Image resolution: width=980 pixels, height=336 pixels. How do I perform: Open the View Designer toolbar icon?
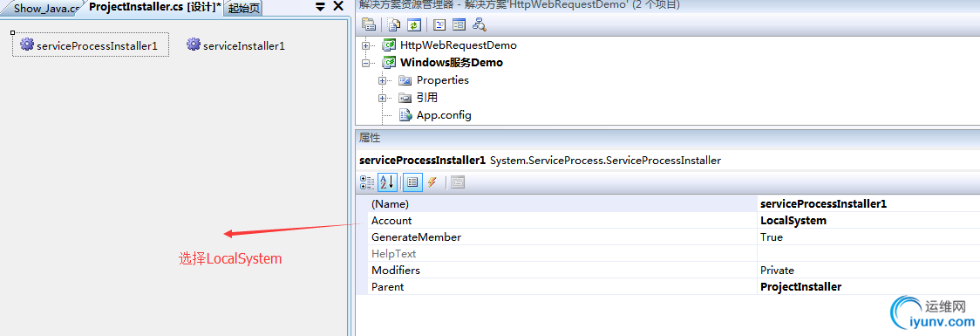pyautogui.click(x=459, y=25)
